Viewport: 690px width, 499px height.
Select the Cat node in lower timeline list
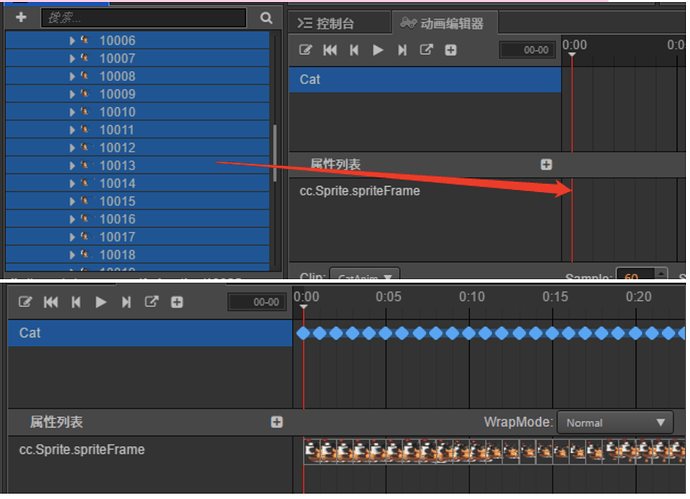(30, 333)
